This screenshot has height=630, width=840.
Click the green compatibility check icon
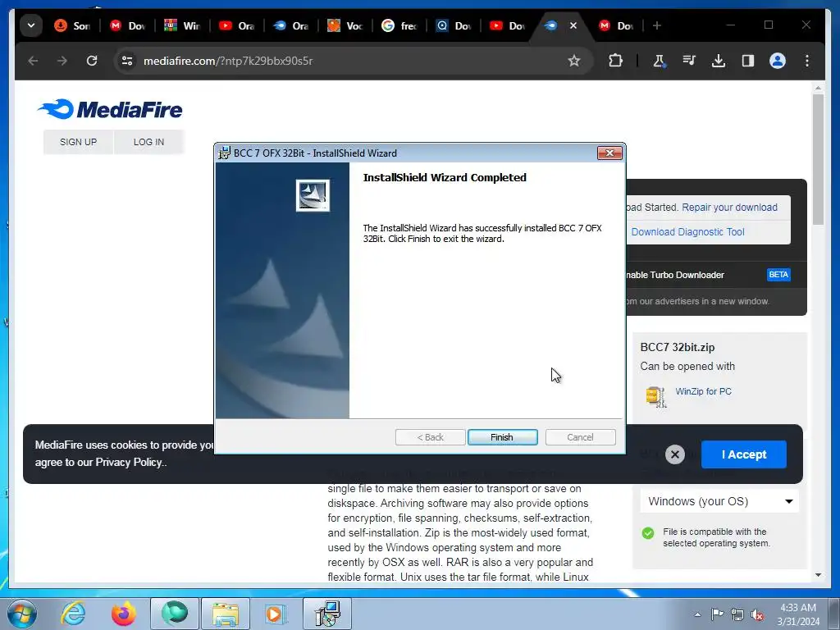tap(648, 533)
